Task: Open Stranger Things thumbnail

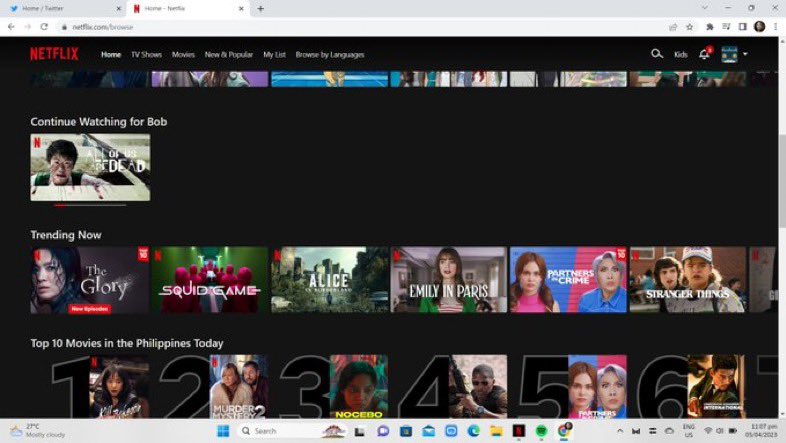Action: 688,280
